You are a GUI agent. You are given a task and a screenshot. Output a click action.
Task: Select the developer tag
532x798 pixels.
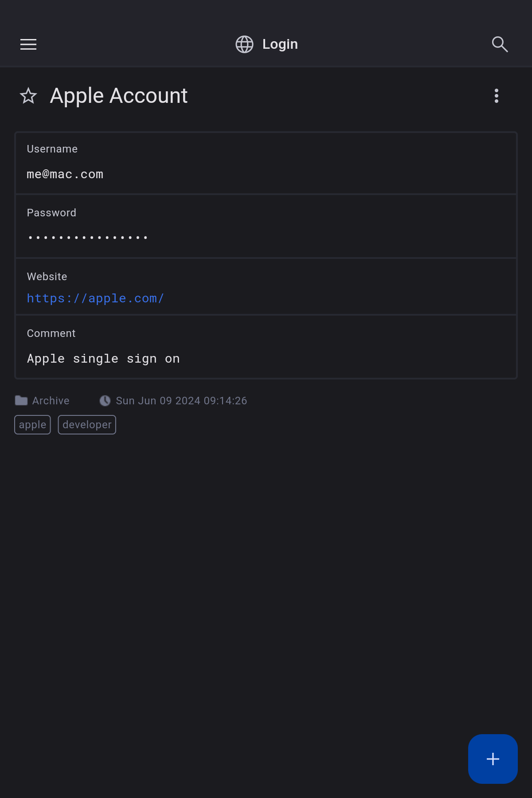(x=87, y=425)
